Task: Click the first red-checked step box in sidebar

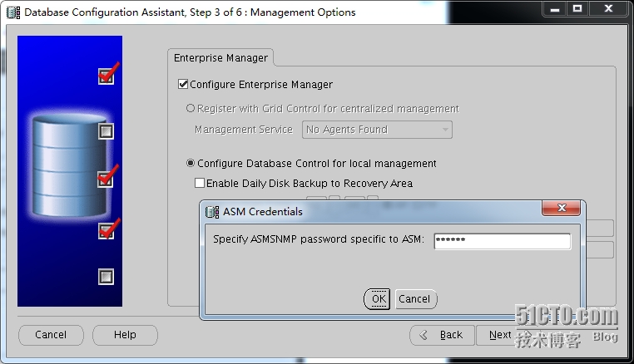Action: pyautogui.click(x=106, y=76)
